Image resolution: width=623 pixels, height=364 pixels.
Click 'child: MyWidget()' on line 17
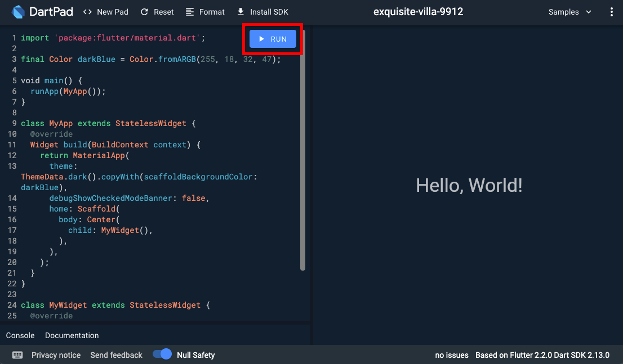(108, 230)
